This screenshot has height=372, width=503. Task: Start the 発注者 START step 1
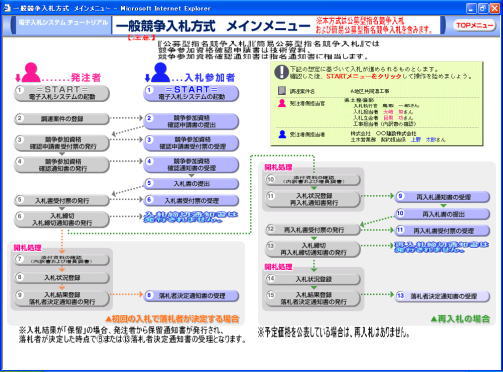(x=62, y=93)
